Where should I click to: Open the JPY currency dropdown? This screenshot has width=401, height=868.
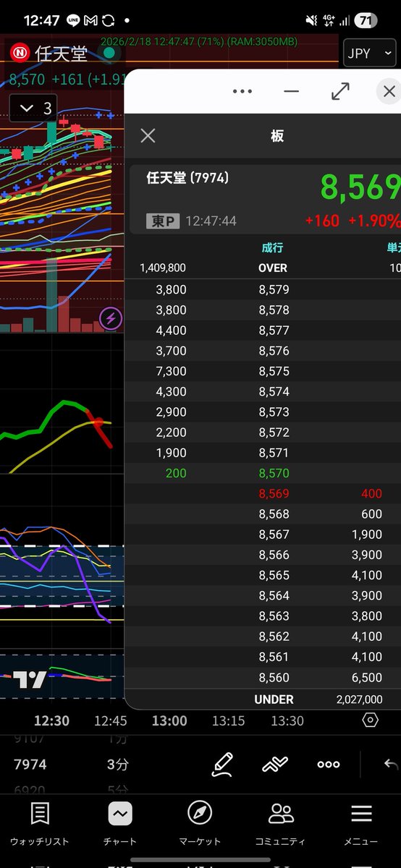pyautogui.click(x=369, y=53)
